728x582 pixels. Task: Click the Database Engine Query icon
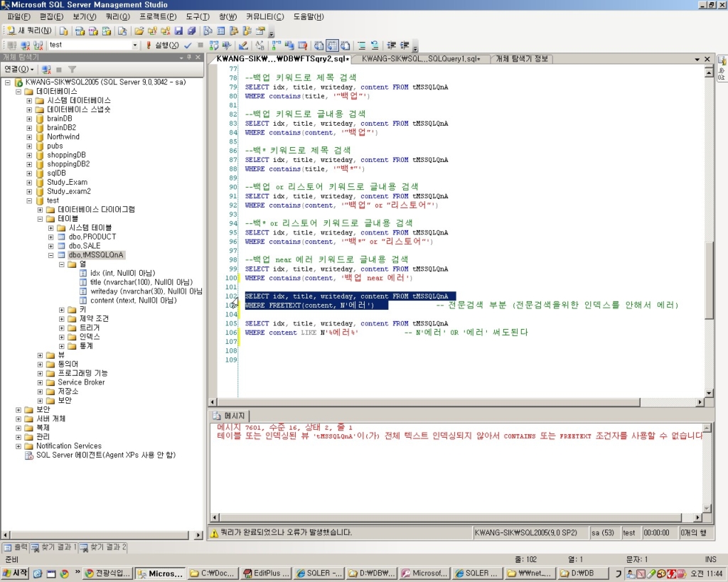coord(63,31)
